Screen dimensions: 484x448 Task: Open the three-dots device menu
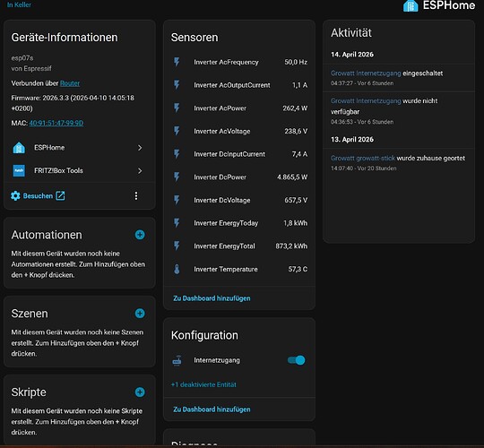point(136,196)
